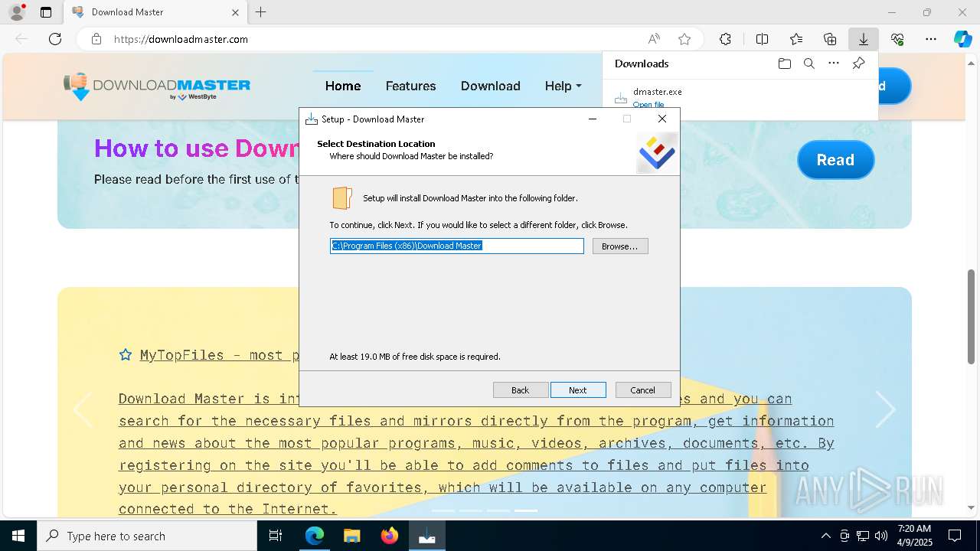Open the Extensions puzzle icon
Screen dimensions: 980x551
tap(725, 39)
